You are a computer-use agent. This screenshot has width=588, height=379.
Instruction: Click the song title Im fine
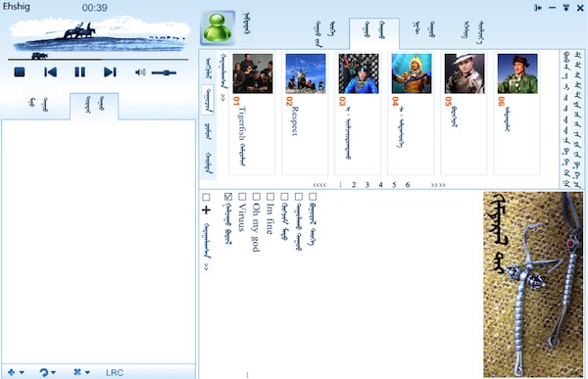pos(270,219)
